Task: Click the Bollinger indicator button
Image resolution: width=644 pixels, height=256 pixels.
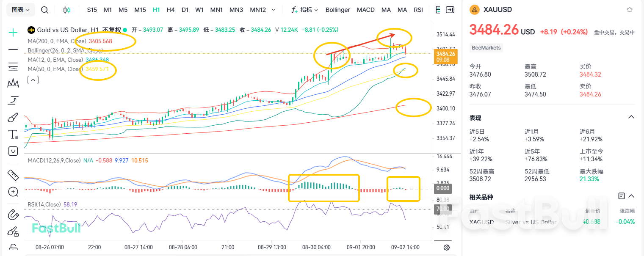Action: pyautogui.click(x=337, y=9)
